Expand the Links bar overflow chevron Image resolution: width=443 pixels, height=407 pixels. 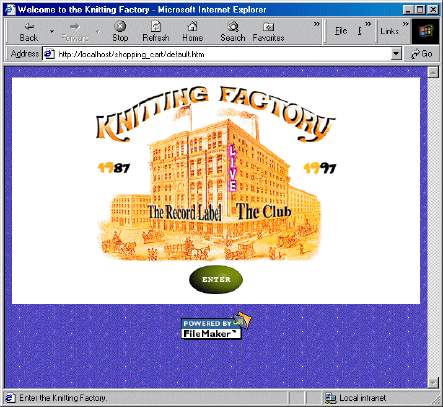coord(405,24)
